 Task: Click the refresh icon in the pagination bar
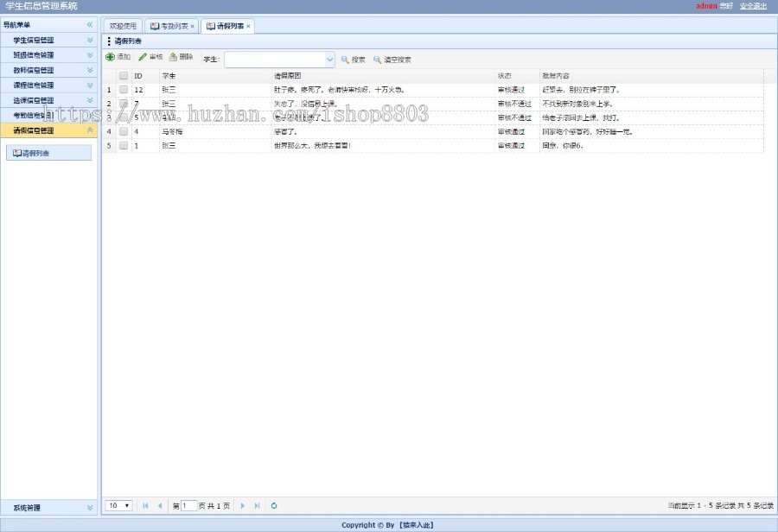274,505
